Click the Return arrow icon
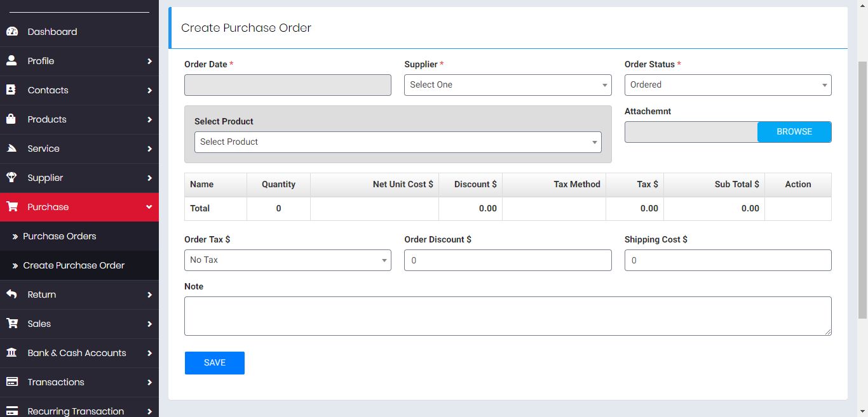 coord(11,295)
